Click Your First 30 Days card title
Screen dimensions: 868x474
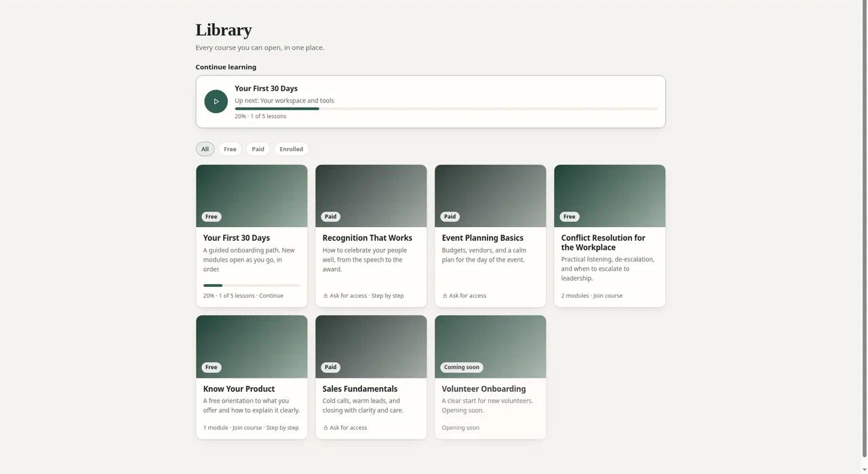click(x=237, y=238)
